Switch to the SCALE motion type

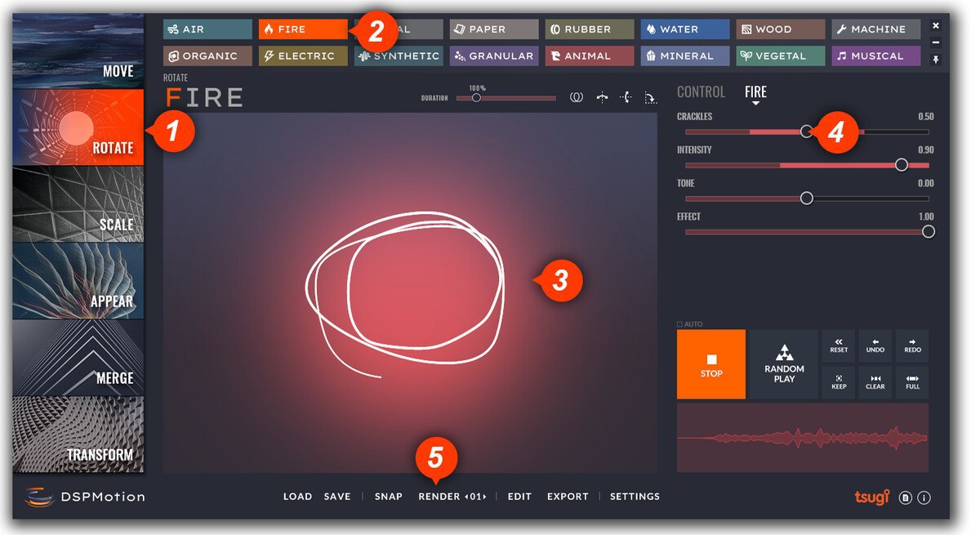(x=78, y=204)
